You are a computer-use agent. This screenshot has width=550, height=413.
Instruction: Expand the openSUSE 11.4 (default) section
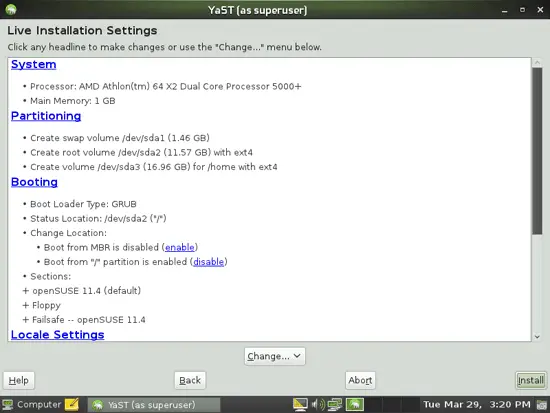point(25,291)
